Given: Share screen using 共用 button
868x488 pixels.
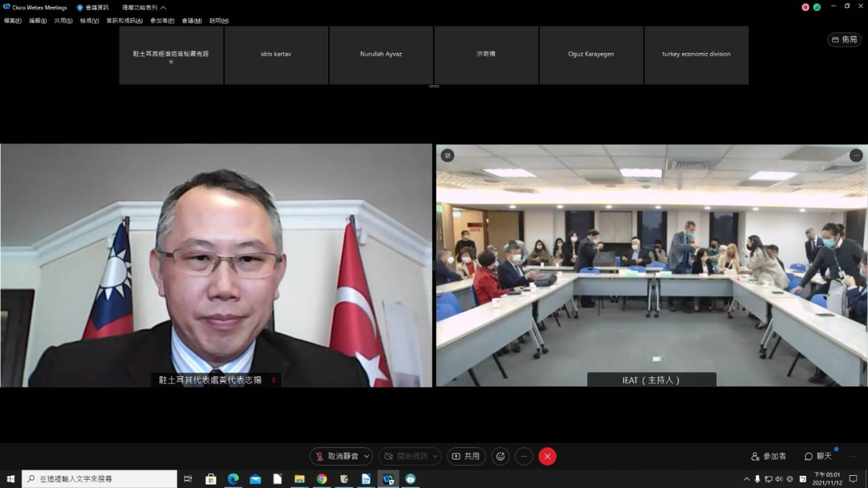Looking at the screenshot, I should click(466, 456).
